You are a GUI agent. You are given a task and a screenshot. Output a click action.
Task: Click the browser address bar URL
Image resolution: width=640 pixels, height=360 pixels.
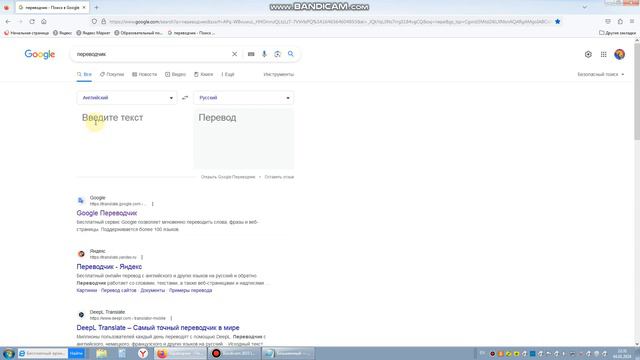(330, 22)
